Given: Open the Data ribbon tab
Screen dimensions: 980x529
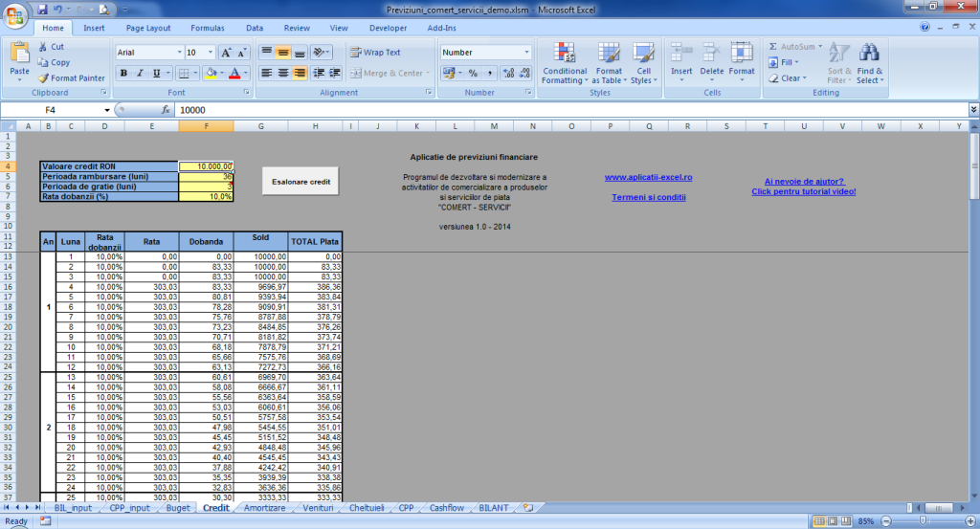Looking at the screenshot, I should tap(255, 28).
